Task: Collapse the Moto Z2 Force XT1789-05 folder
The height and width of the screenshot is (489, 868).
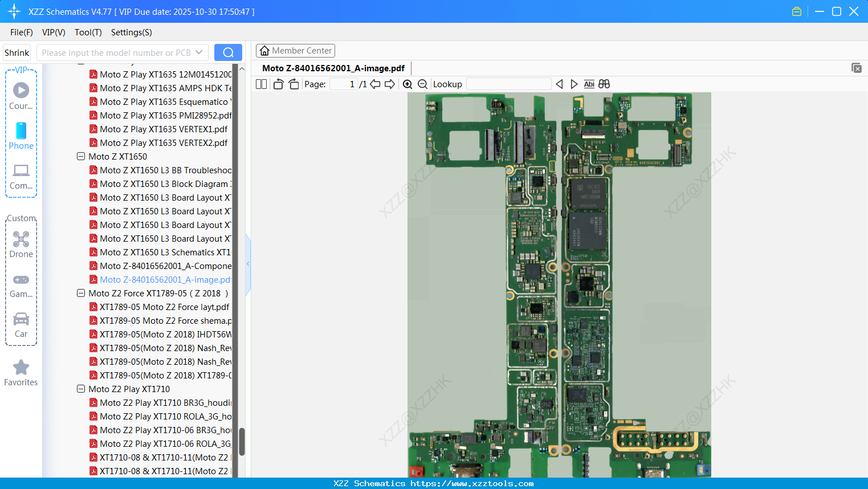Action: point(81,293)
